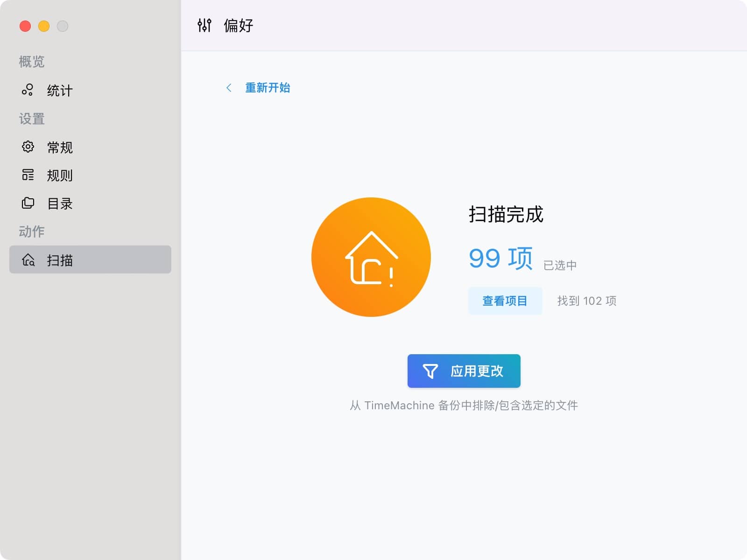Close the window with the red button
Screen dimensions: 747x560
point(25,26)
